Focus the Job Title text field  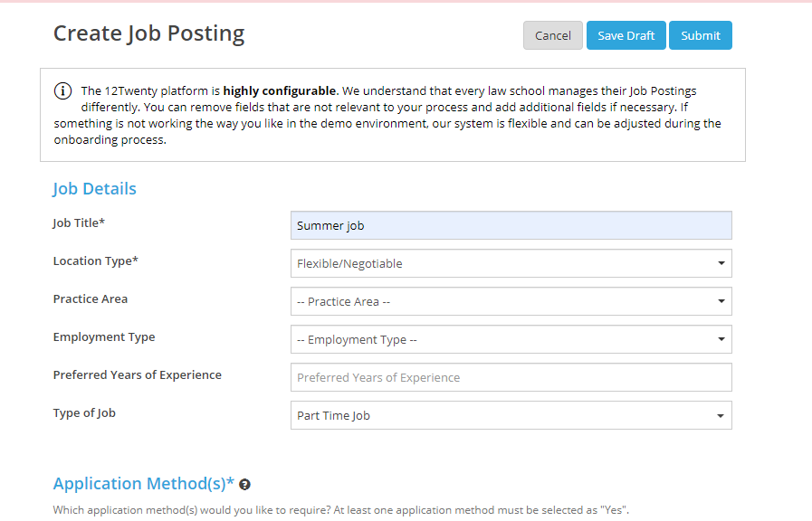tap(511, 225)
